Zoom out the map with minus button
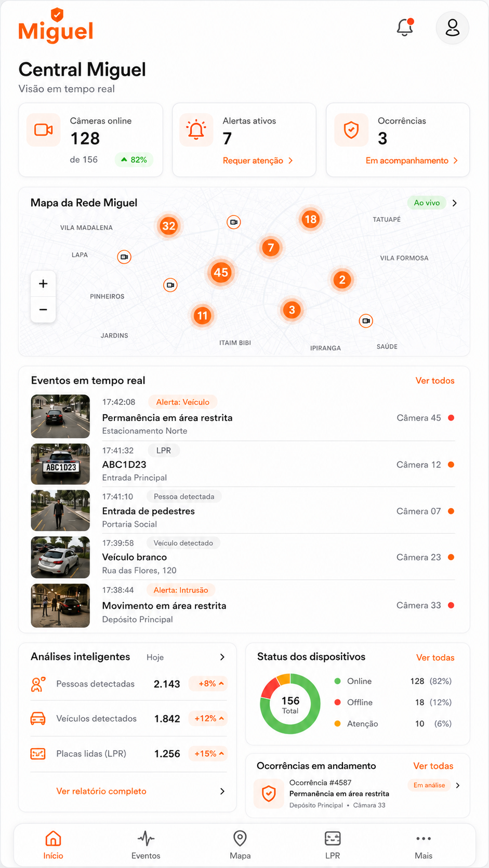The height and width of the screenshot is (868, 489). [43, 310]
